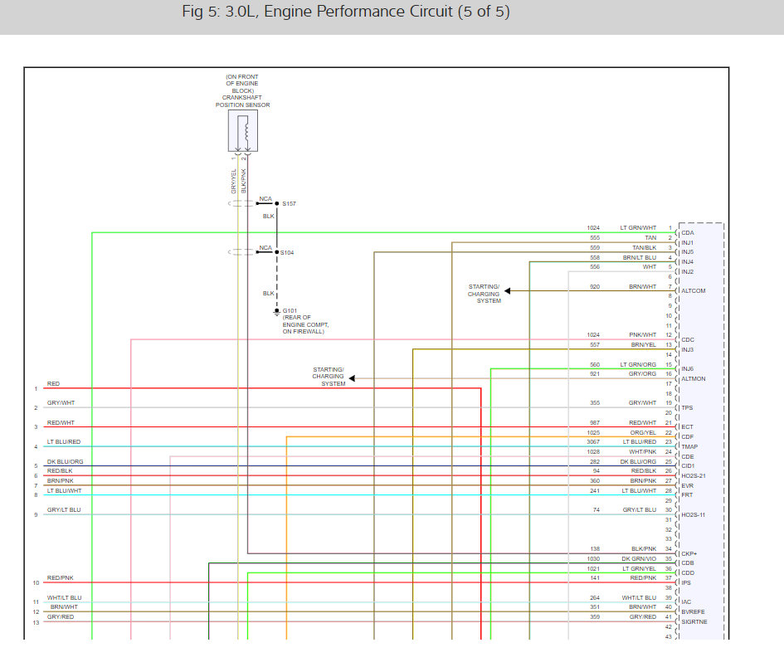The image size is (784, 672).
Task: Select the coil symbol inside the sensor box
Action: click(x=246, y=131)
